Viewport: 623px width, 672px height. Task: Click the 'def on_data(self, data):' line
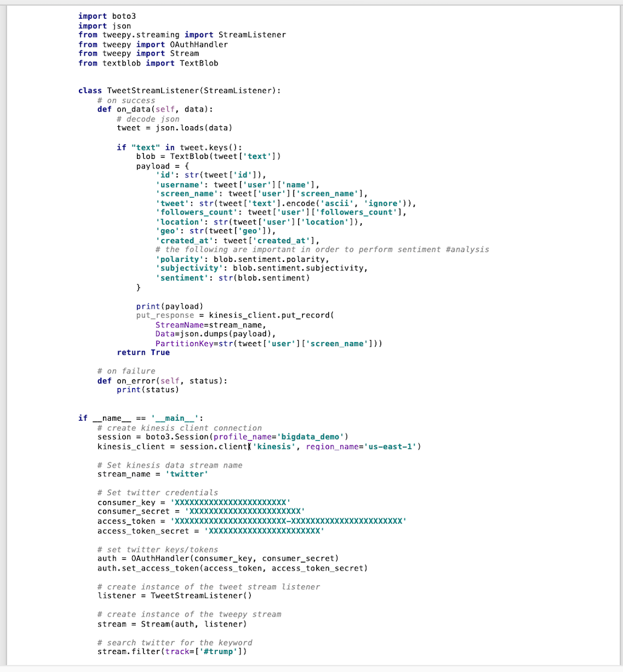click(155, 110)
